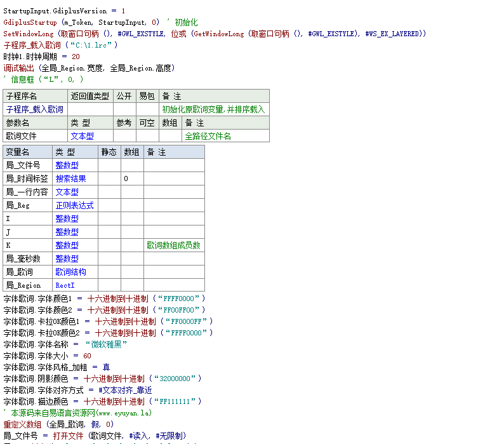The width and height of the screenshot is (504, 444).
Task: Click header cell 可空
Action: (x=147, y=123)
